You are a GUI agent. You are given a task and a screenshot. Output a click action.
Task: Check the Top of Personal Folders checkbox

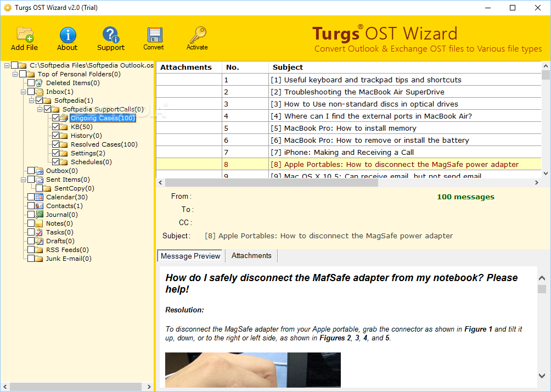tap(23, 74)
